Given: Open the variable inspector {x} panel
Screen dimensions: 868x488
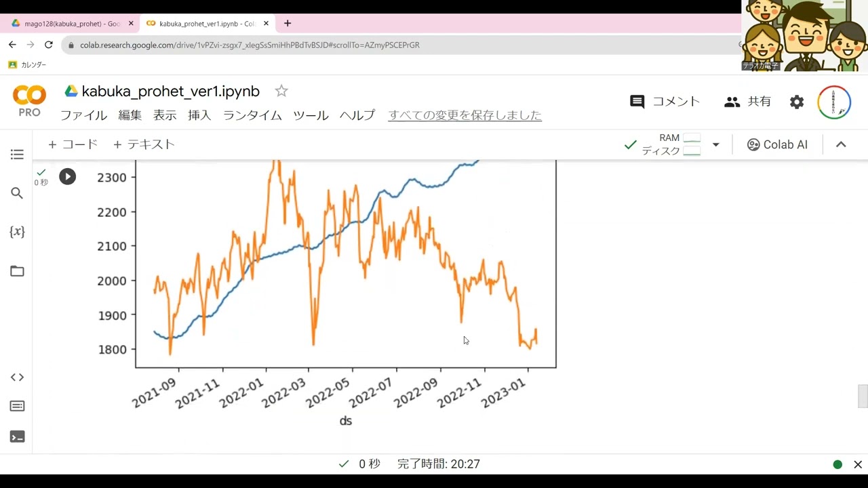Looking at the screenshot, I should [17, 231].
